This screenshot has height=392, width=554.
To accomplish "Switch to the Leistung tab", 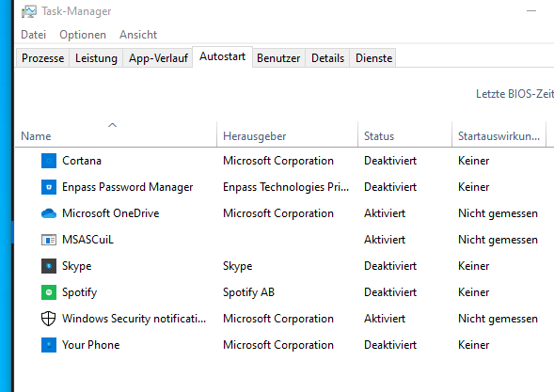I will pyautogui.click(x=96, y=58).
